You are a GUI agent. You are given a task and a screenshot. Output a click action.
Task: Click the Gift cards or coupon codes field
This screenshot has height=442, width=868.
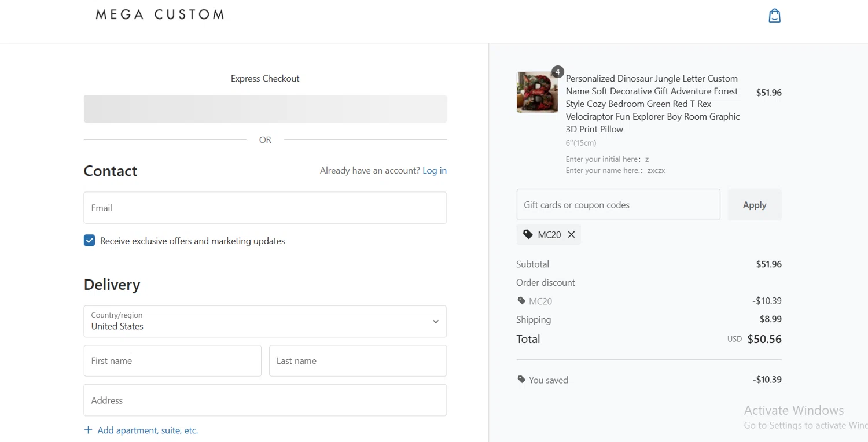click(x=618, y=205)
